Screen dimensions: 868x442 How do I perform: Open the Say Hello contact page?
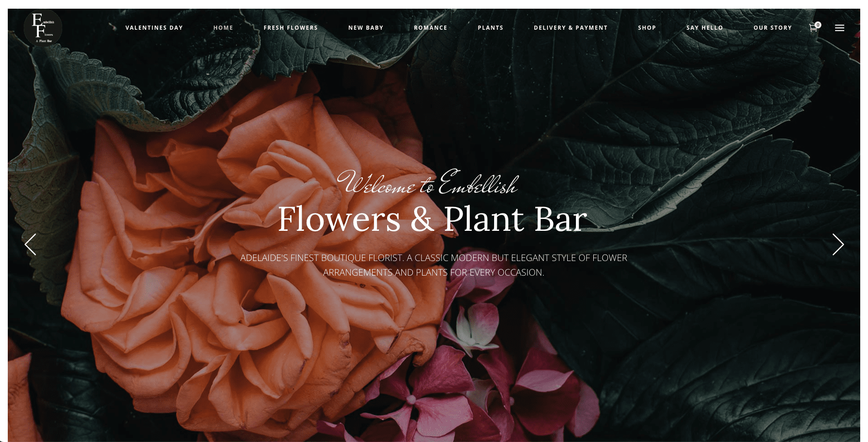[x=704, y=28]
